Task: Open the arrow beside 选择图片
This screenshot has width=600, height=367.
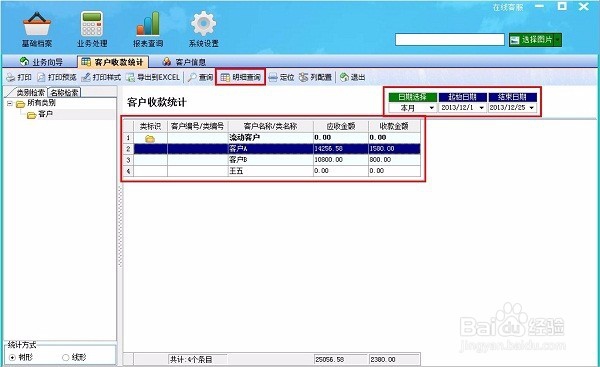Action: pyautogui.click(x=558, y=40)
